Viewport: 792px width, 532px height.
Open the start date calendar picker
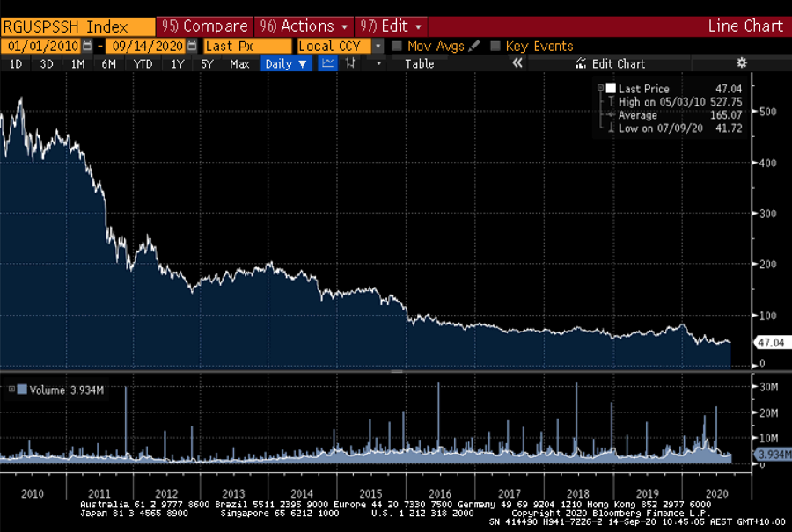[86, 46]
